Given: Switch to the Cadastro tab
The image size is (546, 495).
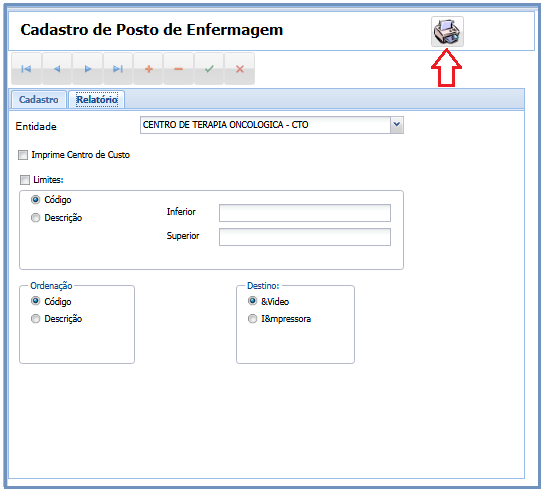Looking at the screenshot, I should tap(39, 100).
